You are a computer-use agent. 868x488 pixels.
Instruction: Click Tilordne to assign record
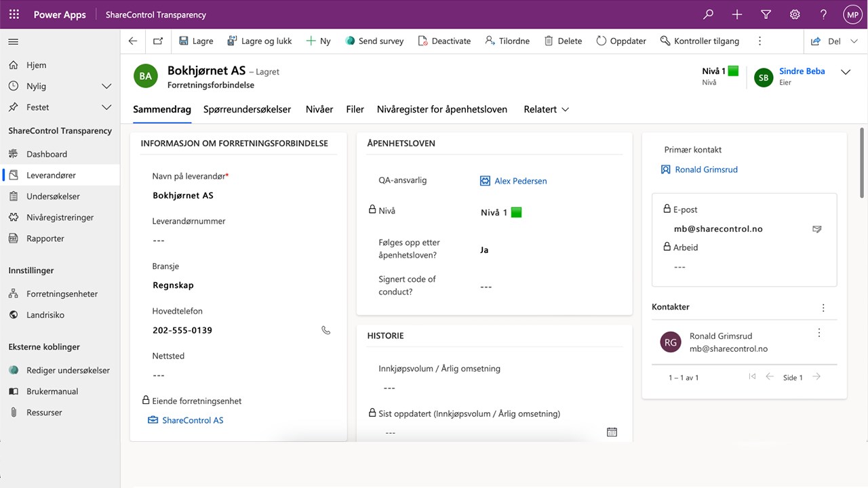click(x=507, y=41)
